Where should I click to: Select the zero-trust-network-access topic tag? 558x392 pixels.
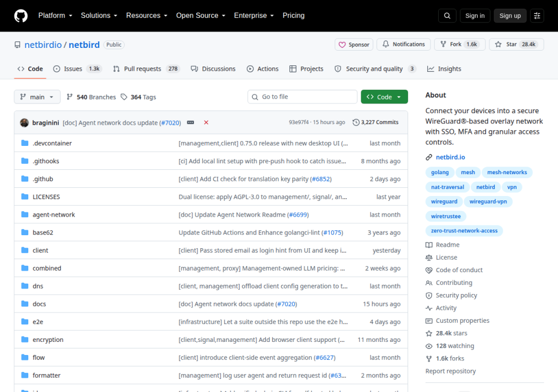(x=464, y=231)
